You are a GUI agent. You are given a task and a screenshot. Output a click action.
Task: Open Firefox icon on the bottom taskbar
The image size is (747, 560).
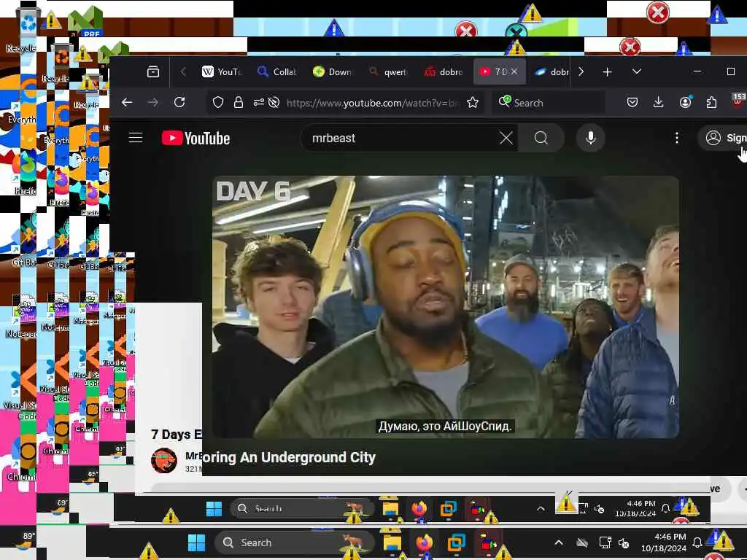tap(424, 542)
